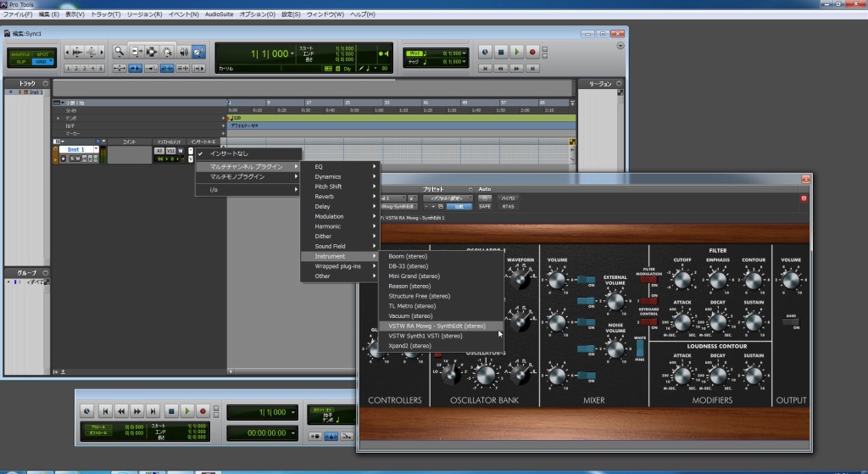This screenshot has height=474, width=868.
Task: Click Fast Forward in Edit window transport
Action: [x=517, y=68]
